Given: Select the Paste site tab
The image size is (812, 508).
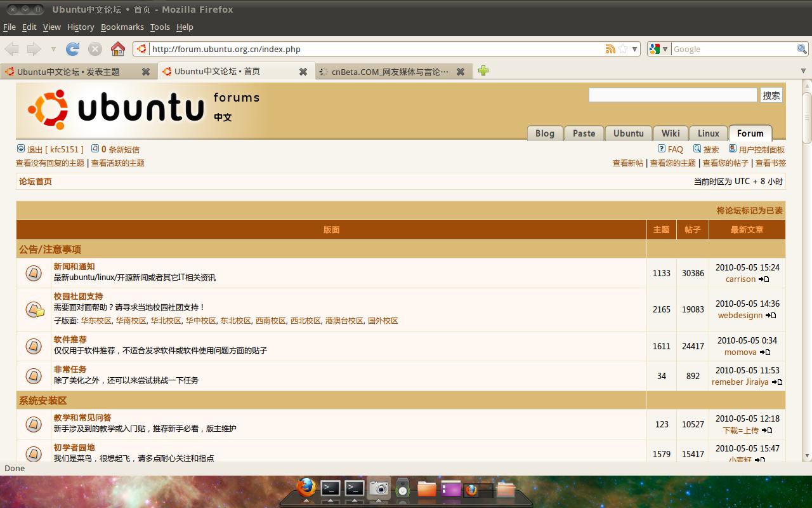Looking at the screenshot, I should pyautogui.click(x=584, y=133).
